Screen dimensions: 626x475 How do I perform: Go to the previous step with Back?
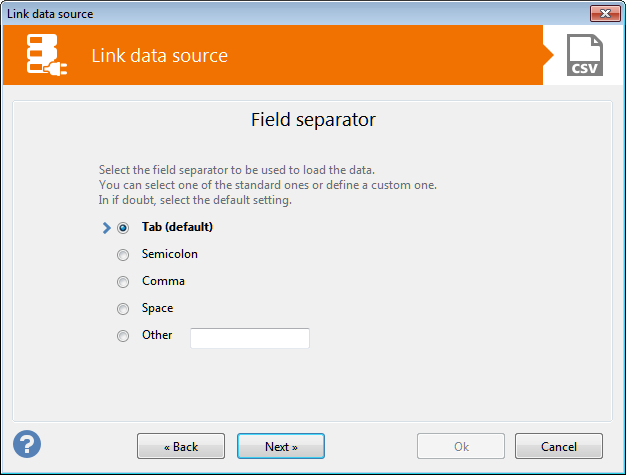(x=181, y=446)
